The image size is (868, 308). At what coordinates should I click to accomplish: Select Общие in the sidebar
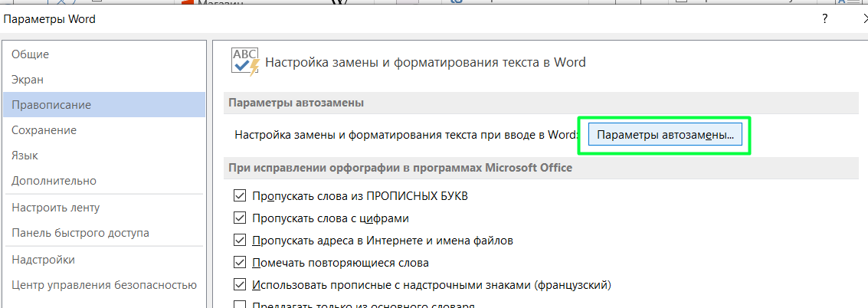click(104, 54)
